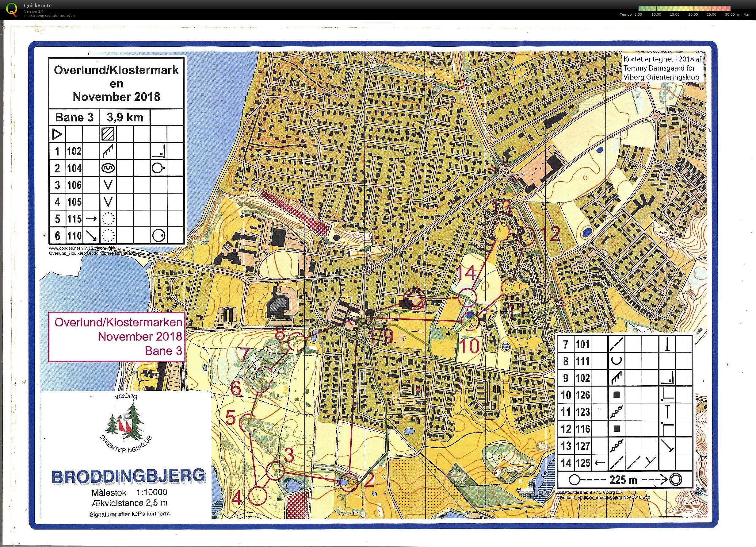Click the fence symbol in row 123

[x=616, y=412]
